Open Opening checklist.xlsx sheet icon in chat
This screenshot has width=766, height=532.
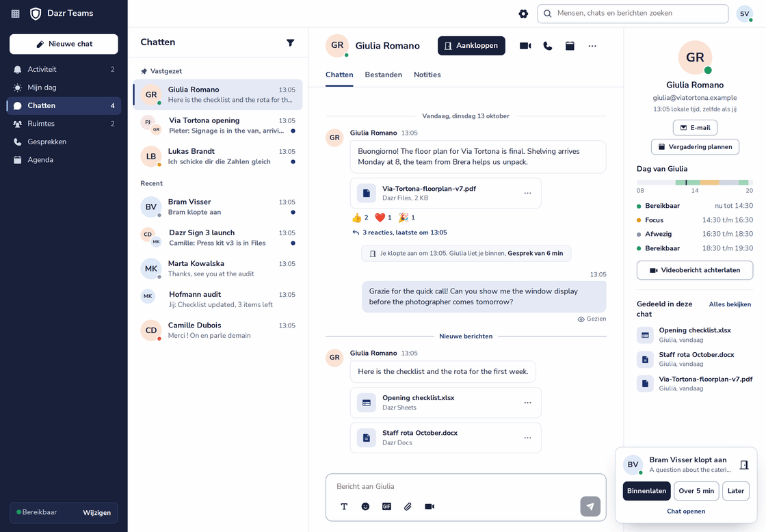367,403
